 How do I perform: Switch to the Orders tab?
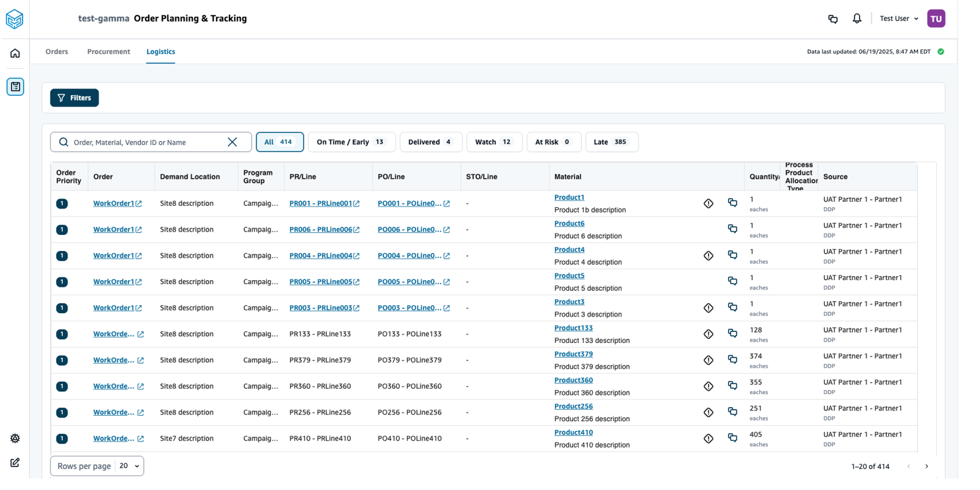click(57, 51)
